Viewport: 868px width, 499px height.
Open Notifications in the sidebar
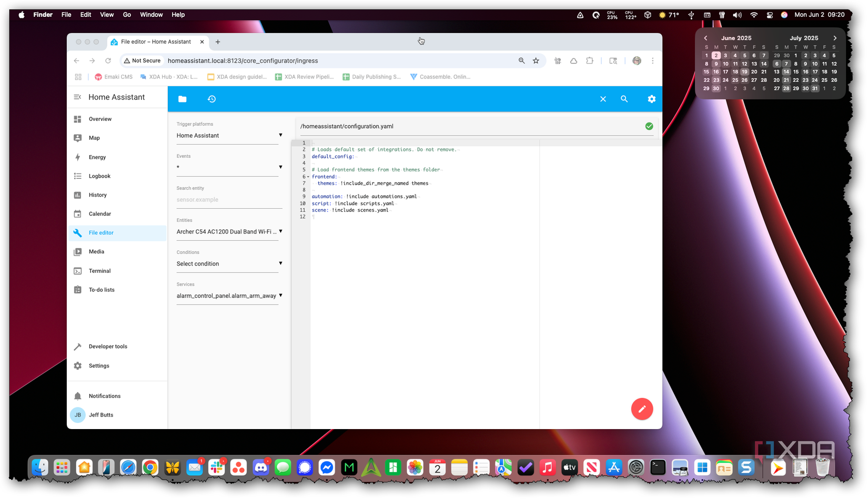117,396
